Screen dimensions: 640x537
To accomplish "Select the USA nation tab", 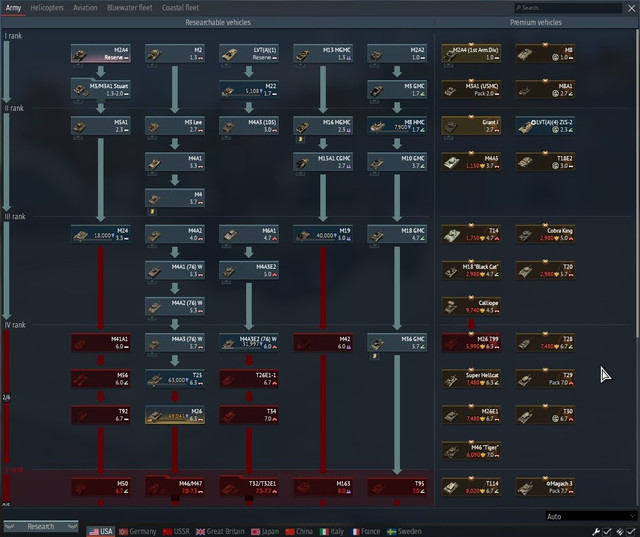I will [x=101, y=531].
